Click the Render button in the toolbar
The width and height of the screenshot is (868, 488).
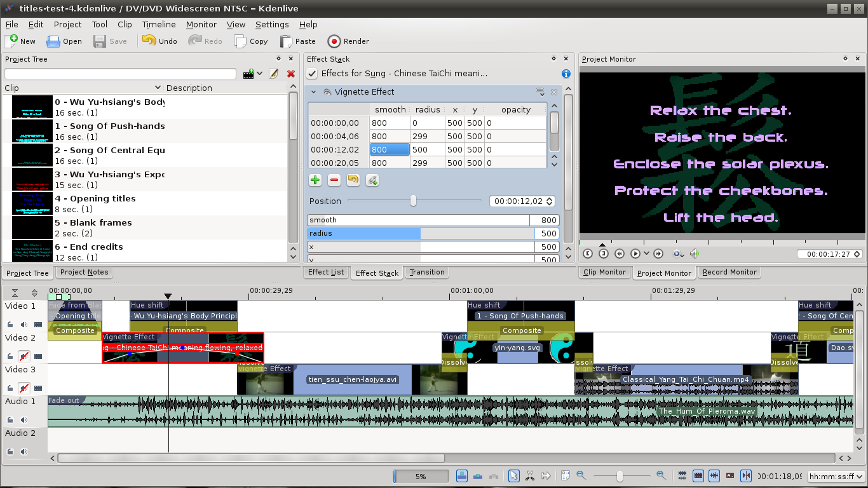click(x=348, y=41)
